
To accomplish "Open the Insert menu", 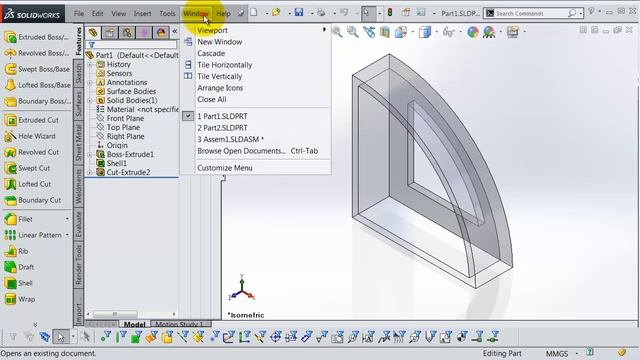I will point(142,13).
